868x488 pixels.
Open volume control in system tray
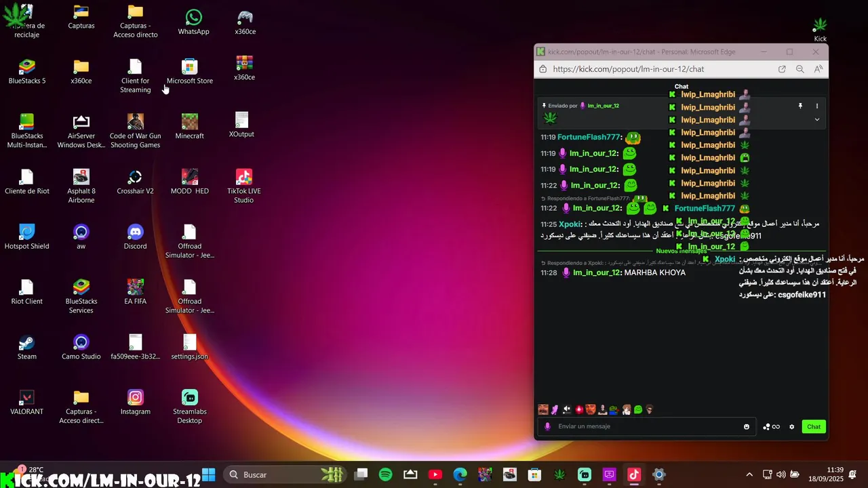coord(781,474)
